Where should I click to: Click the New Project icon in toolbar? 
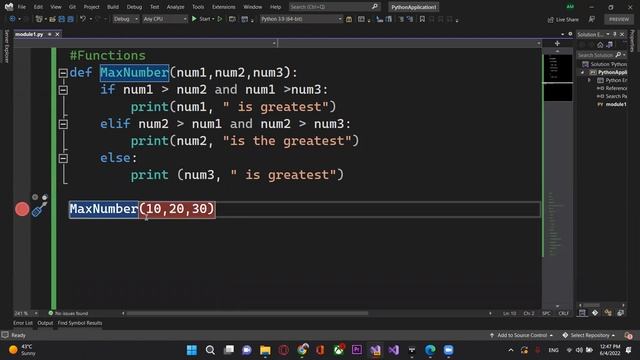[39, 19]
